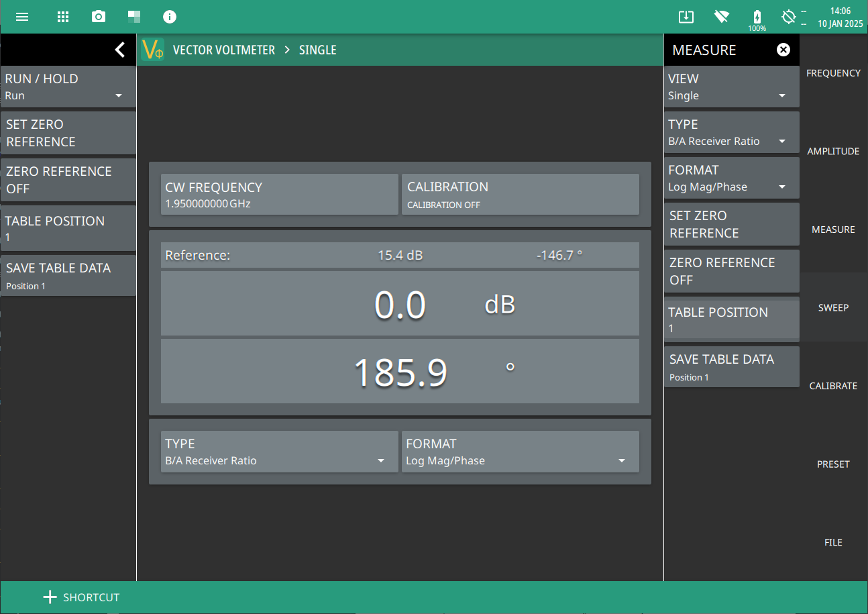Toggle Zero Reference in Measure panel
The height and width of the screenshot is (614, 868).
tap(731, 271)
